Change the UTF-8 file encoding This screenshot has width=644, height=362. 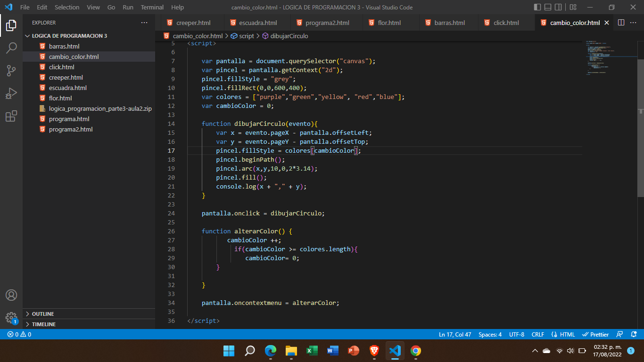[517, 334]
